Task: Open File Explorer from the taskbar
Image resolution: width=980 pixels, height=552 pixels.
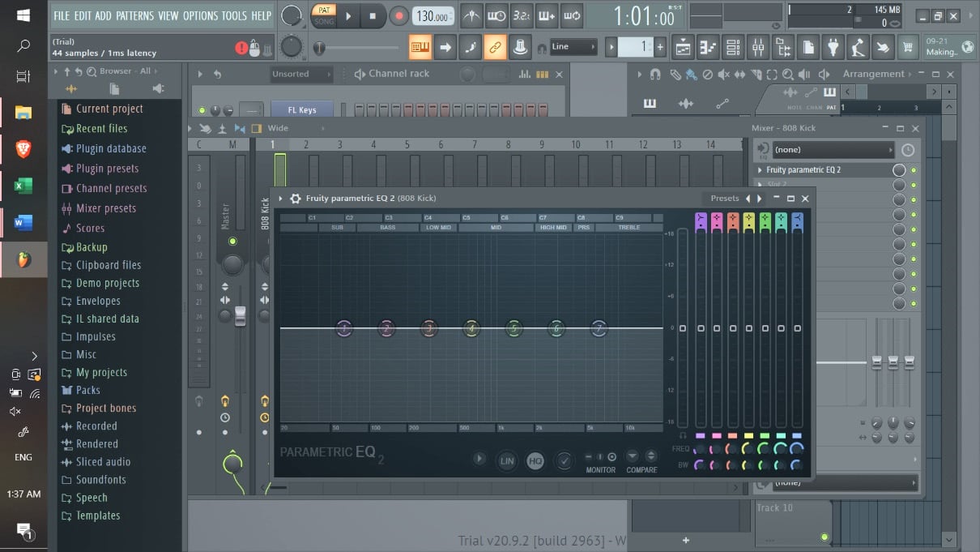Action: coord(23,113)
